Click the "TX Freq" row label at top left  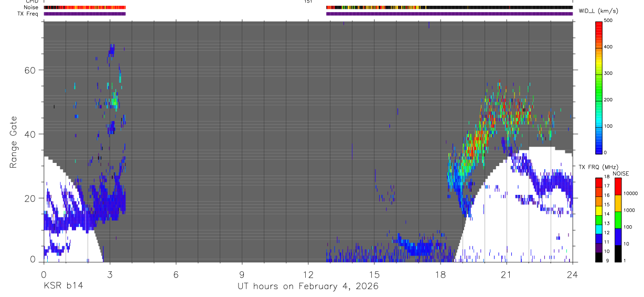click(x=28, y=14)
